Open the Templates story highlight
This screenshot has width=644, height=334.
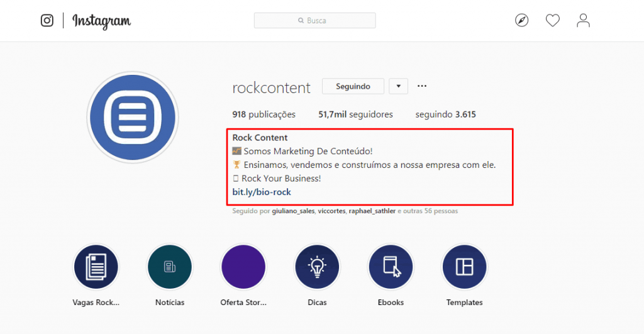pos(465,267)
